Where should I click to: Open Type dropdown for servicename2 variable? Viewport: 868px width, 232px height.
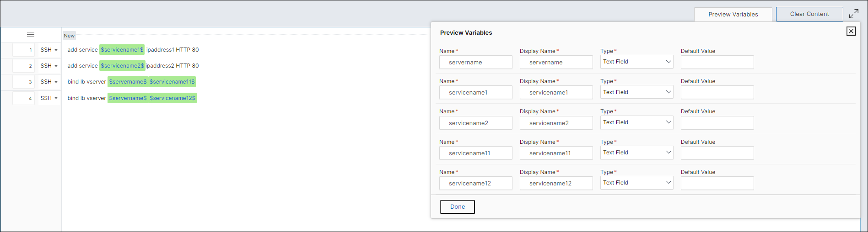637,122
